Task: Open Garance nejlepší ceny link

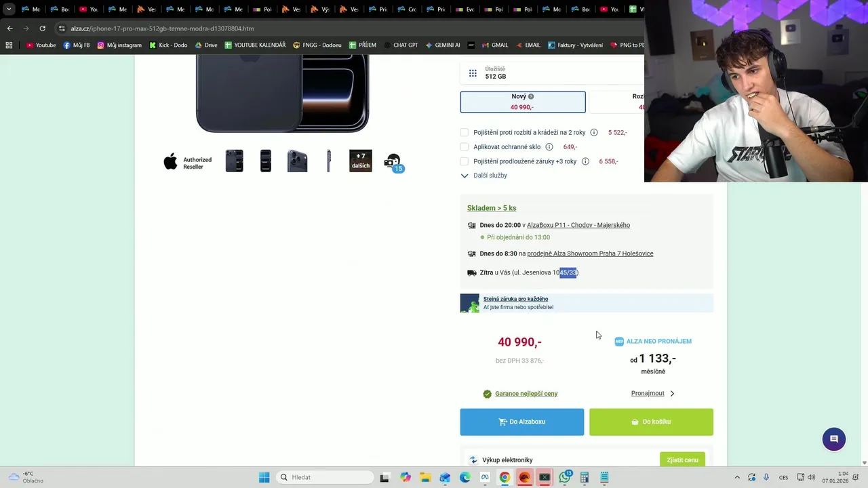Action: (526, 394)
